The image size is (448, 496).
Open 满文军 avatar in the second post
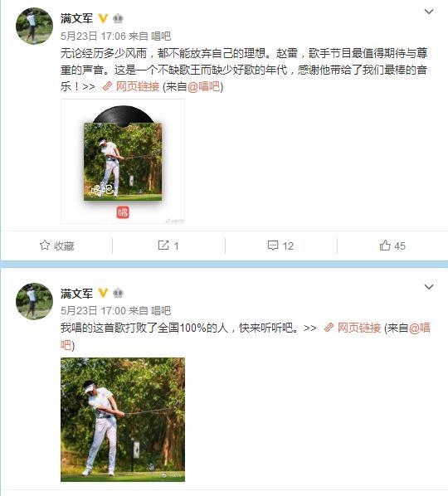[x=34, y=301]
